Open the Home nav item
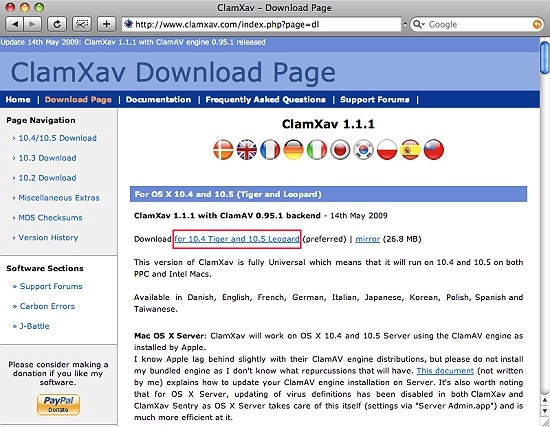550x427 pixels. (18, 100)
